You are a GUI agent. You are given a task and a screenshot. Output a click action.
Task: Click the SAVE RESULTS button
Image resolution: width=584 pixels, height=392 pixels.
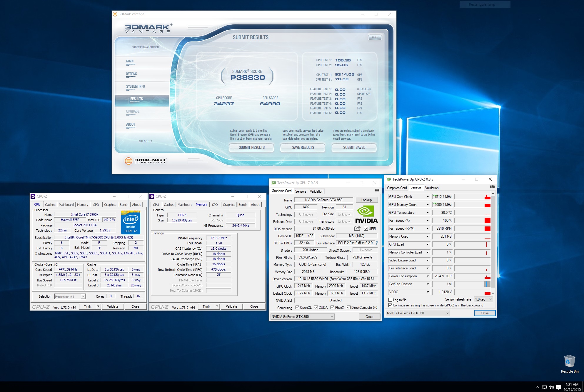coord(303,147)
